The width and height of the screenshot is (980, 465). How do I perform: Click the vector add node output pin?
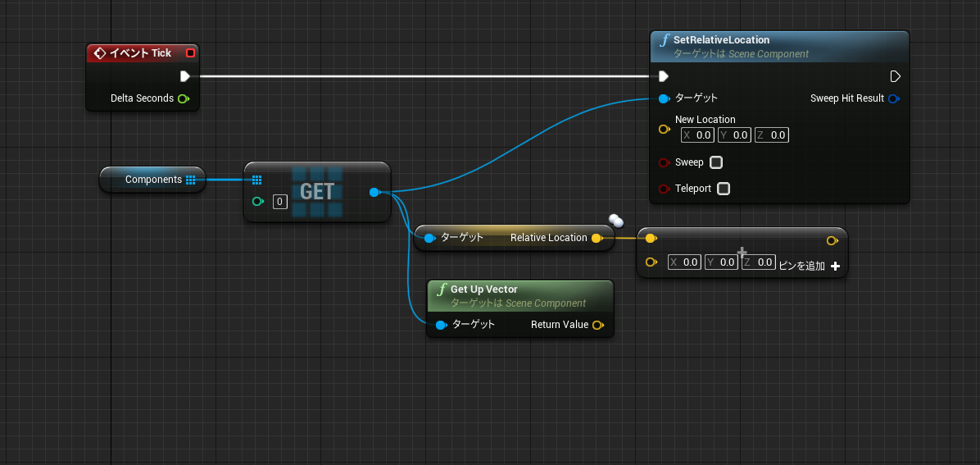coord(832,240)
